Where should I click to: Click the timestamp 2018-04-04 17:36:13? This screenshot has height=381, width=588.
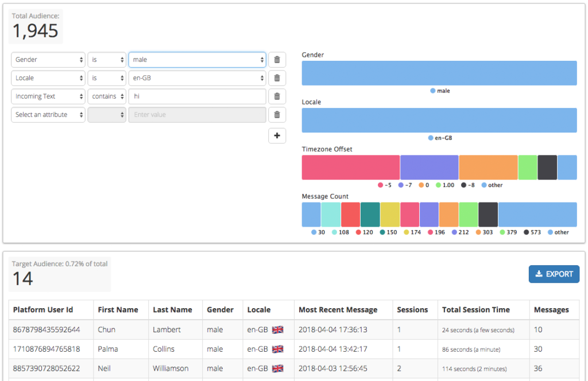tap(333, 330)
